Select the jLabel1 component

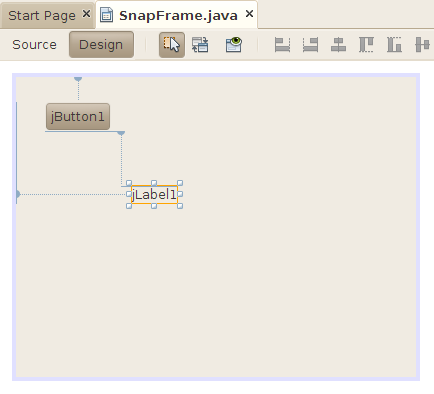[154, 194]
